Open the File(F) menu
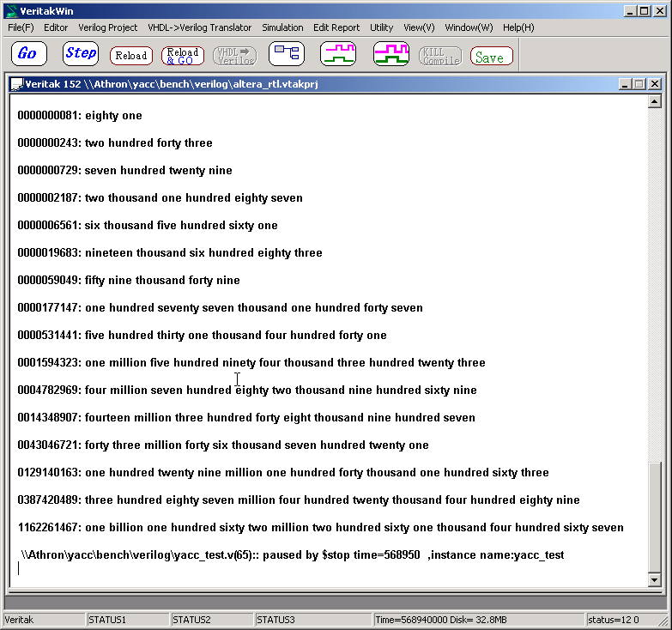 click(21, 27)
